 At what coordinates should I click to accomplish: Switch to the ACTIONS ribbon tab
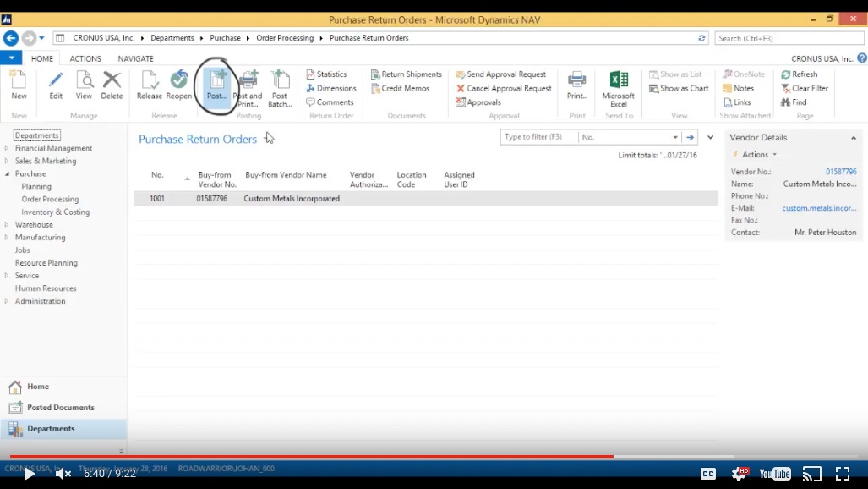coord(85,58)
